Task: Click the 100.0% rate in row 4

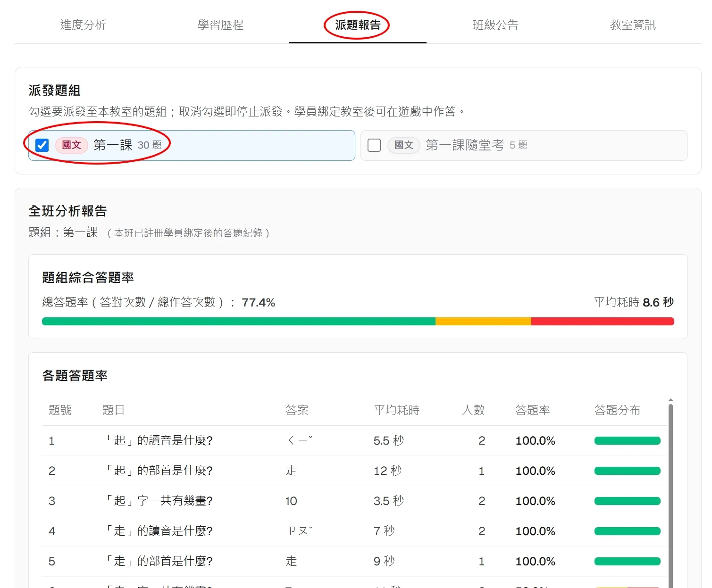Action: coord(536,531)
